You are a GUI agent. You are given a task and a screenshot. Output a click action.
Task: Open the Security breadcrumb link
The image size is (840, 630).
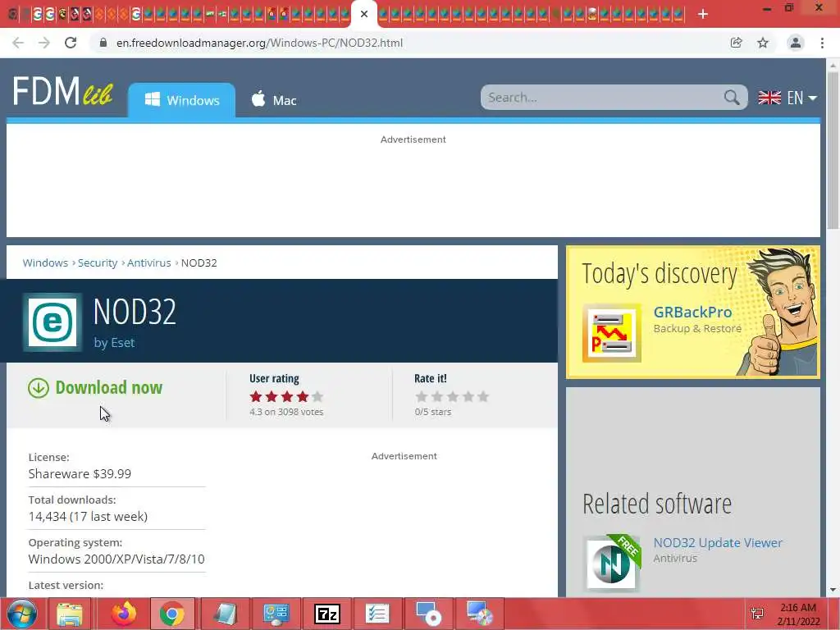(98, 263)
